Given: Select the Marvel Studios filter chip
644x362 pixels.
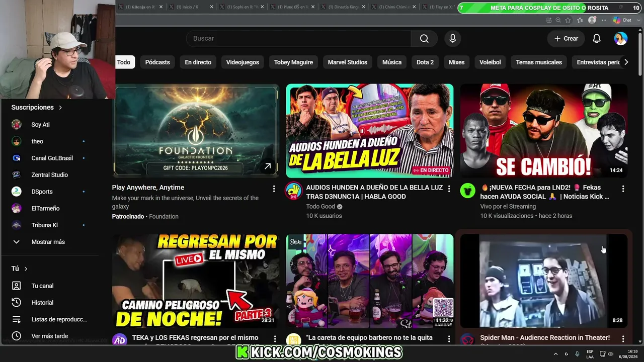Looking at the screenshot, I should [348, 62].
